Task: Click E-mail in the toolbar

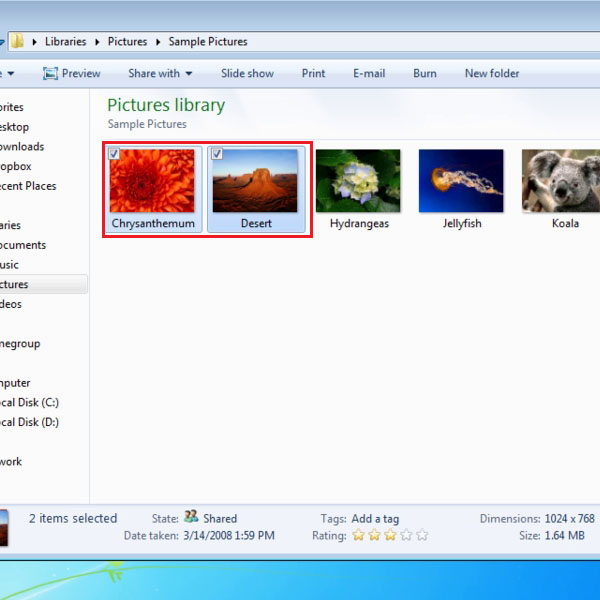Action: pos(369,73)
